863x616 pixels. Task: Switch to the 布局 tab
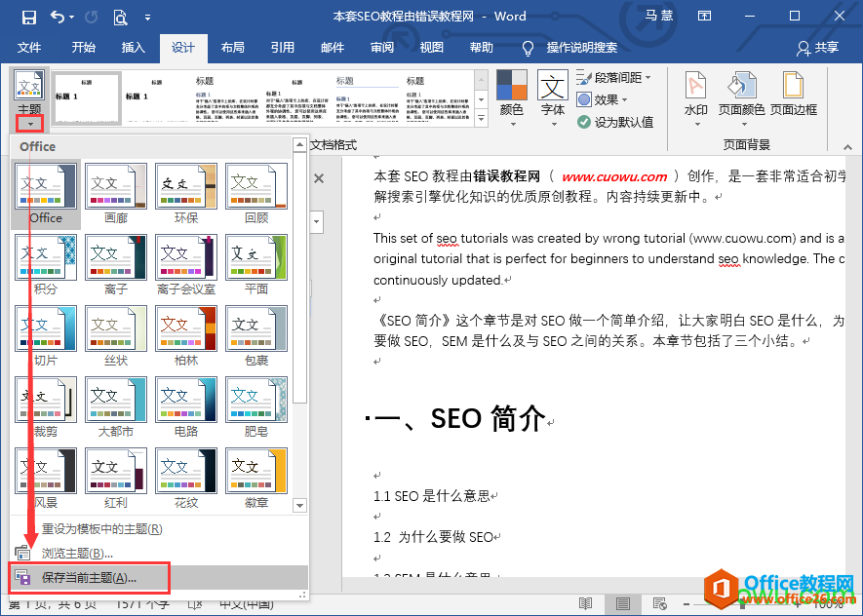(232, 48)
